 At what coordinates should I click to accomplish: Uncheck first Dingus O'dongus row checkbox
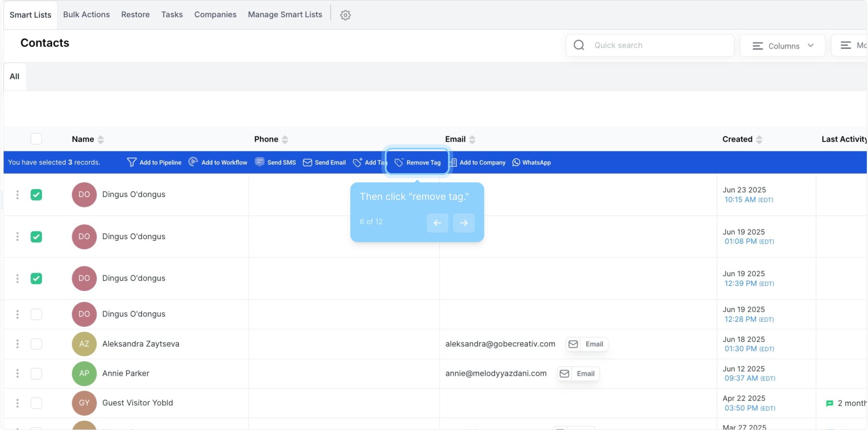36,195
